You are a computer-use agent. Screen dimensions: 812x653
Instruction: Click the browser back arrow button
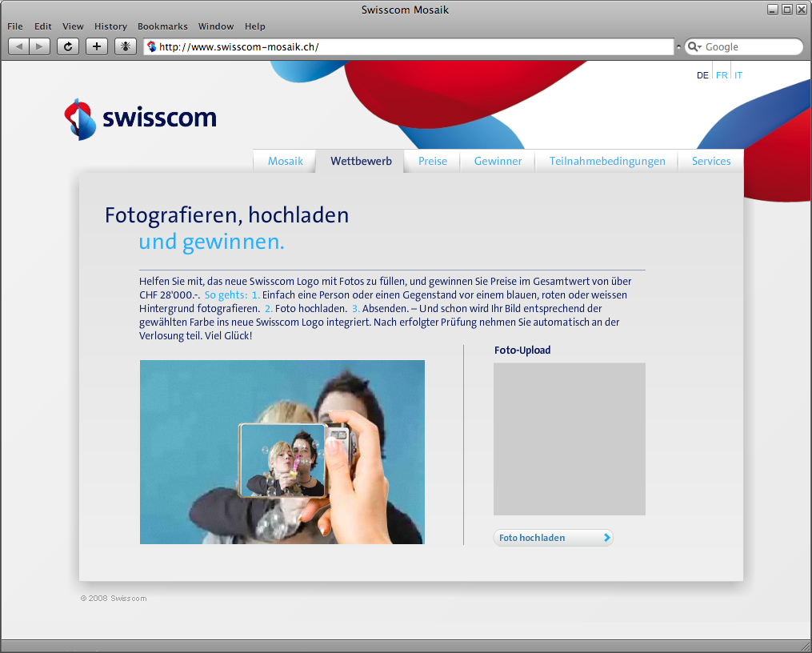coord(18,46)
